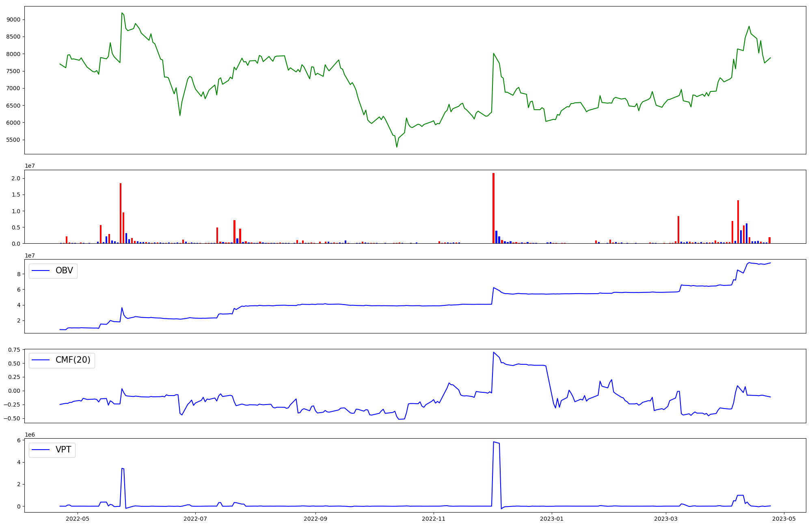Viewport: 812px width, 528px height.
Task: Click the 1e6 exponent above VPT chart
Action: coord(30,435)
